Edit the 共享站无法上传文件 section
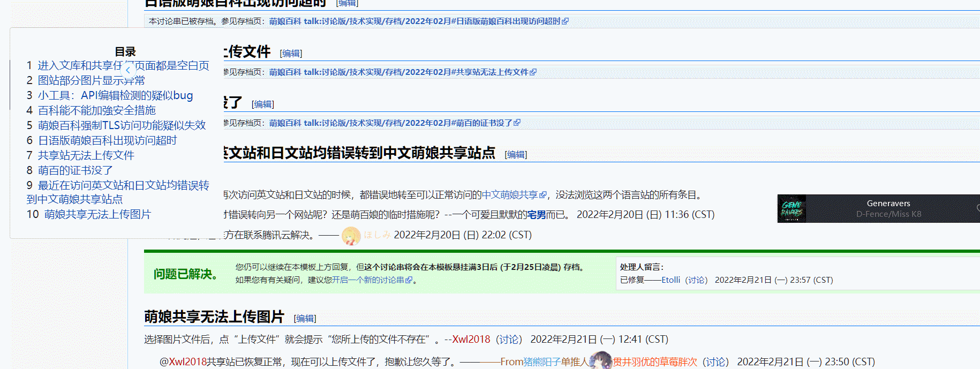Image resolution: width=980 pixels, height=369 pixels. click(x=291, y=53)
